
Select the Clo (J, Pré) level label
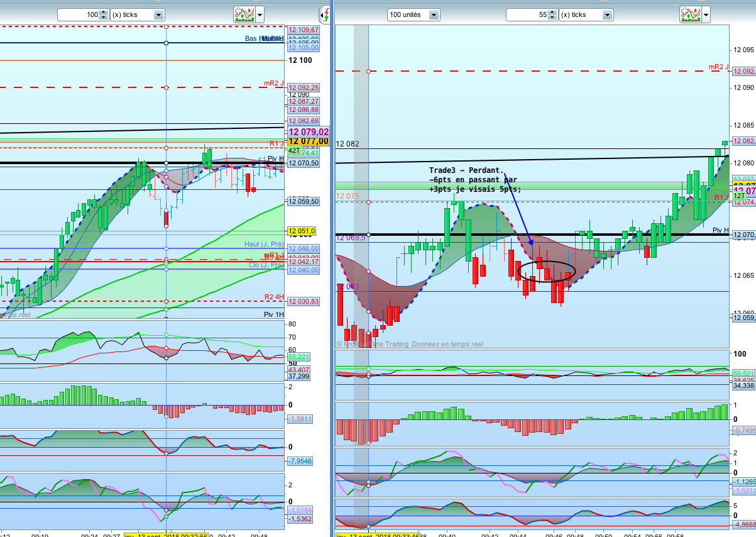pos(268,265)
